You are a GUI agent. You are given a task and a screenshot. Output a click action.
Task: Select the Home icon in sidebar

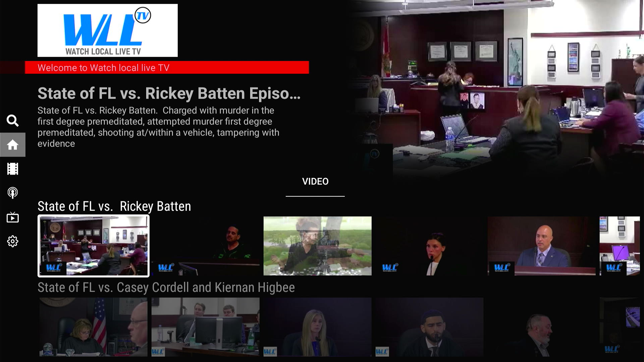point(13,144)
